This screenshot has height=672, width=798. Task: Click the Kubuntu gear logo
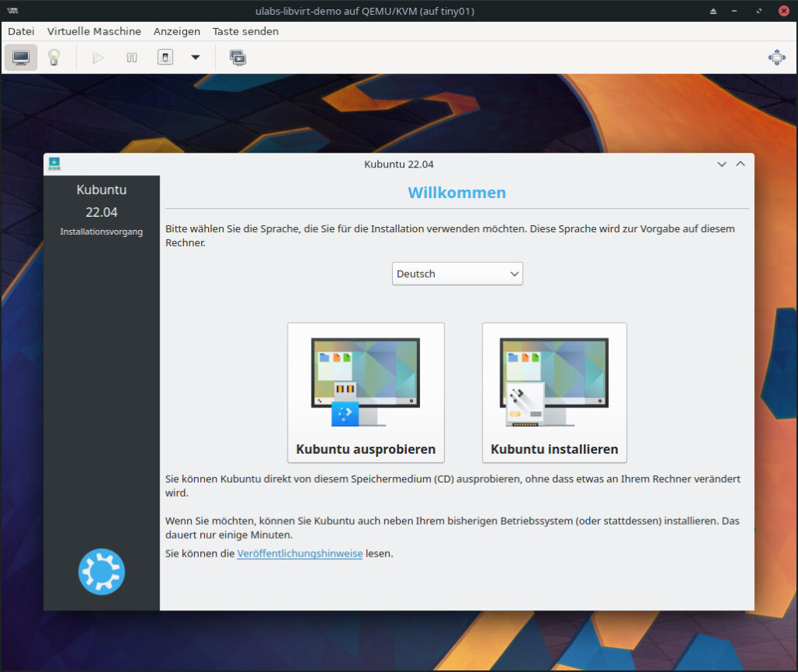[101, 571]
